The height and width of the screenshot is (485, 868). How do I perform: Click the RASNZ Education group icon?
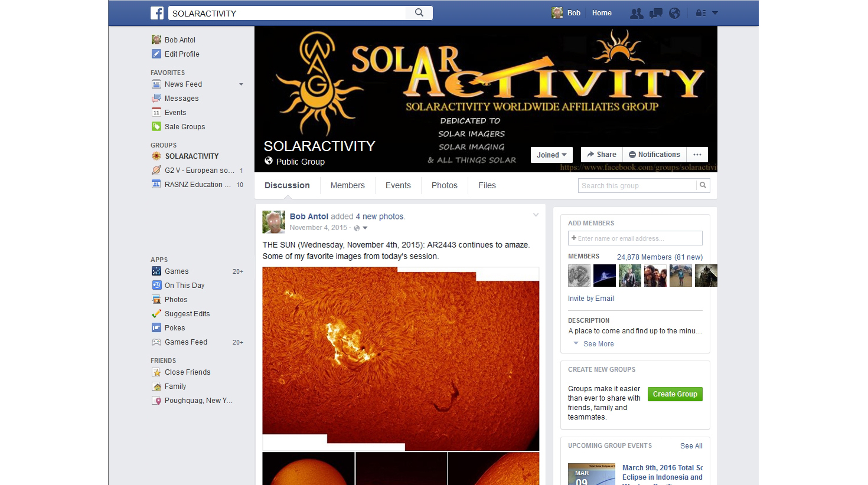tap(156, 185)
